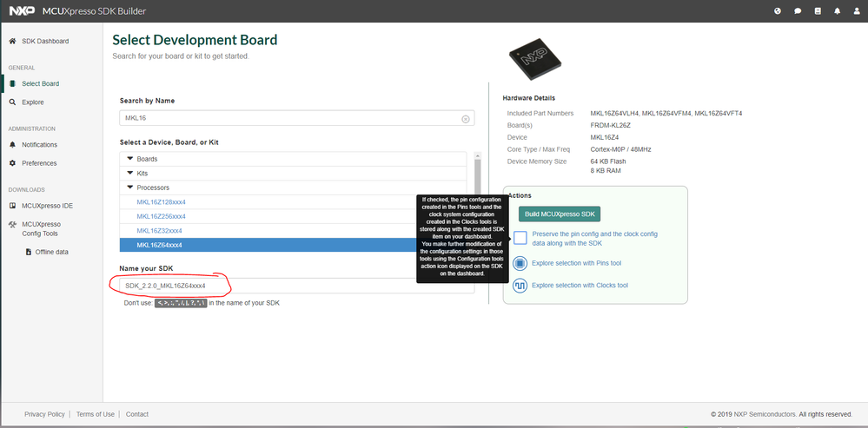Viewport: 868px width, 428px height.
Task: Click 64 KB Flash value
Action: click(608, 161)
